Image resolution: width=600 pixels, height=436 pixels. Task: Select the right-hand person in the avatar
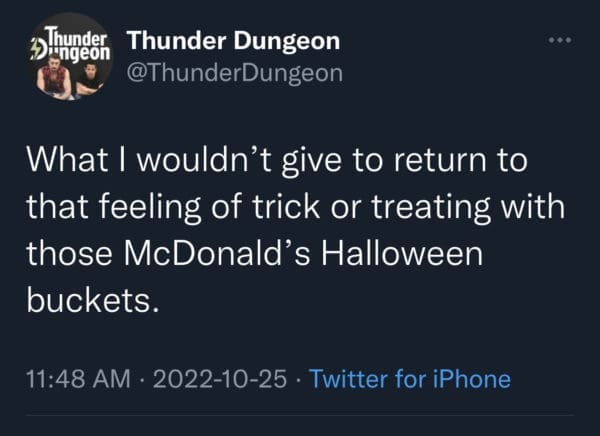pos(88,79)
